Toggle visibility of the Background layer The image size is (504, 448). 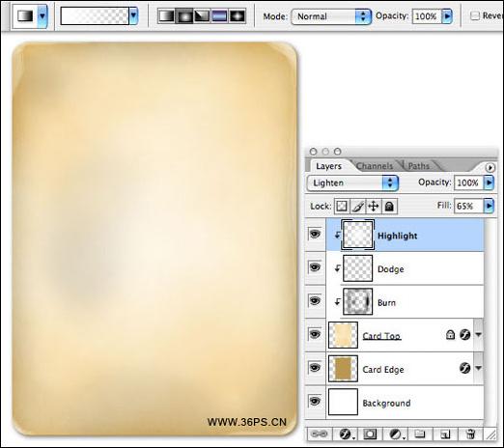point(315,402)
